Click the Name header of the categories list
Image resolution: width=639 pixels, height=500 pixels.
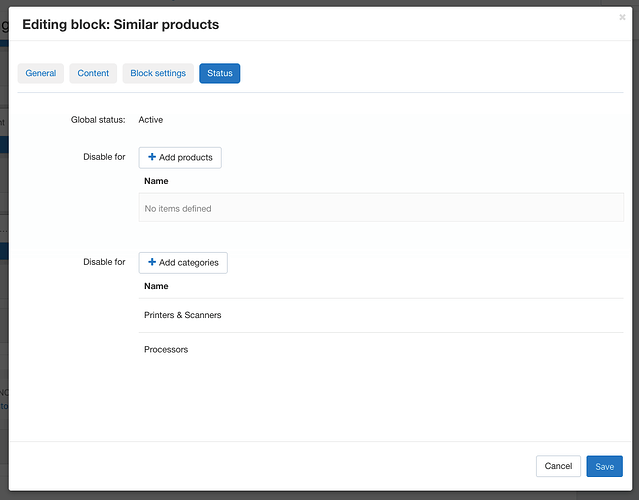pos(156,286)
